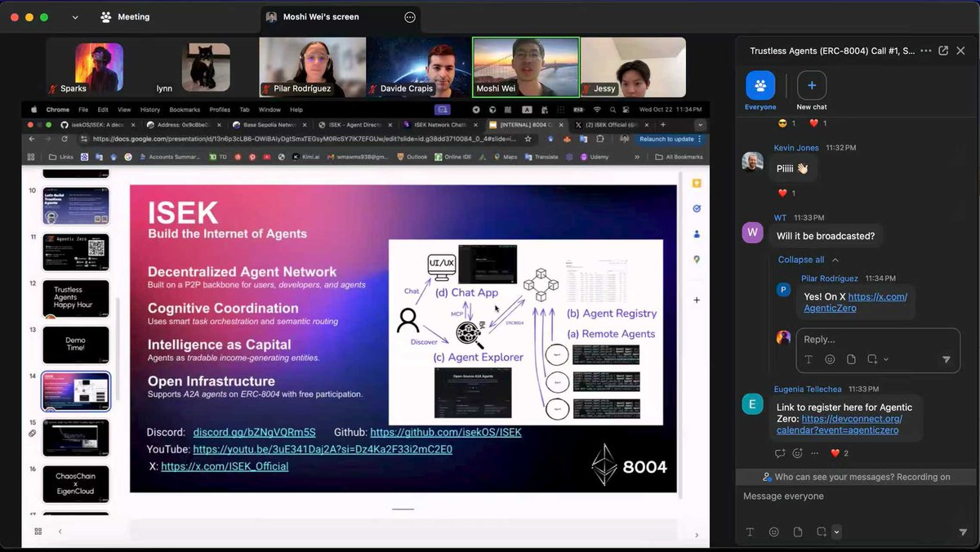
Task: Open screenshot tool in message composer
Action: [x=822, y=532]
